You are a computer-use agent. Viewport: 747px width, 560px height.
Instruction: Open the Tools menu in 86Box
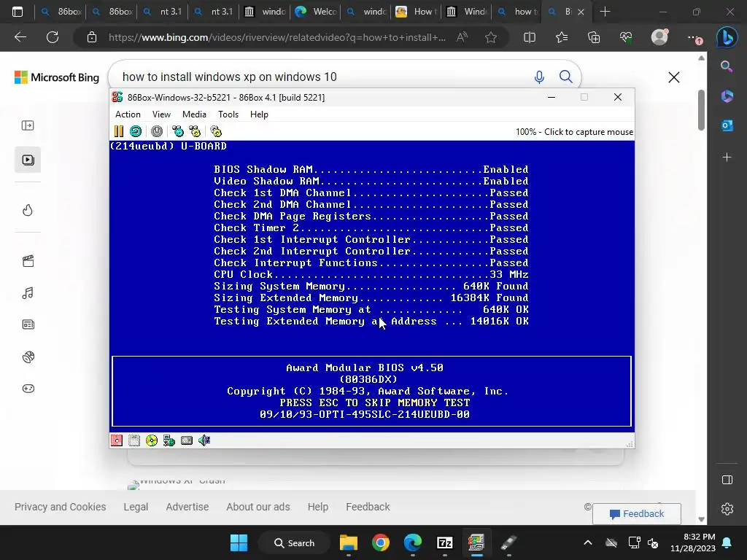coord(228,114)
